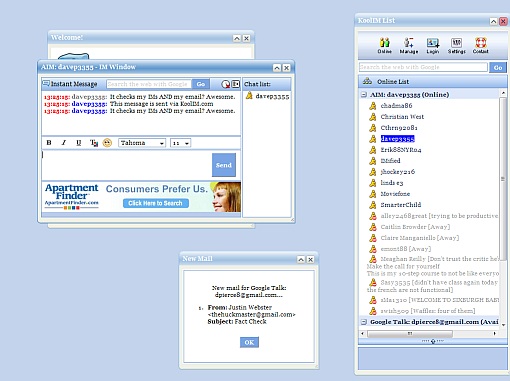The height and width of the screenshot is (381, 510).
Task: Select away buddy Claire Manganiello
Action: coord(420,238)
